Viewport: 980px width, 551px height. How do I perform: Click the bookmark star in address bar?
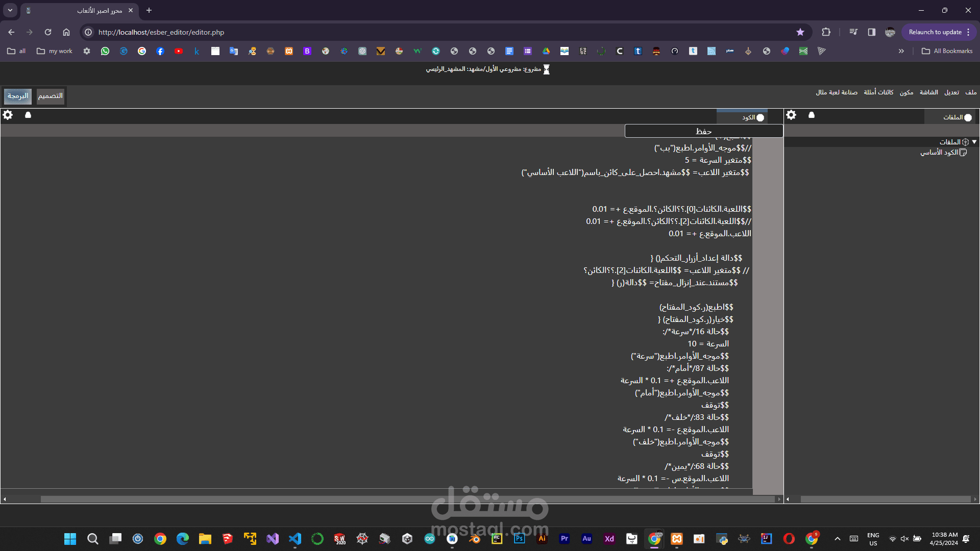click(x=800, y=32)
